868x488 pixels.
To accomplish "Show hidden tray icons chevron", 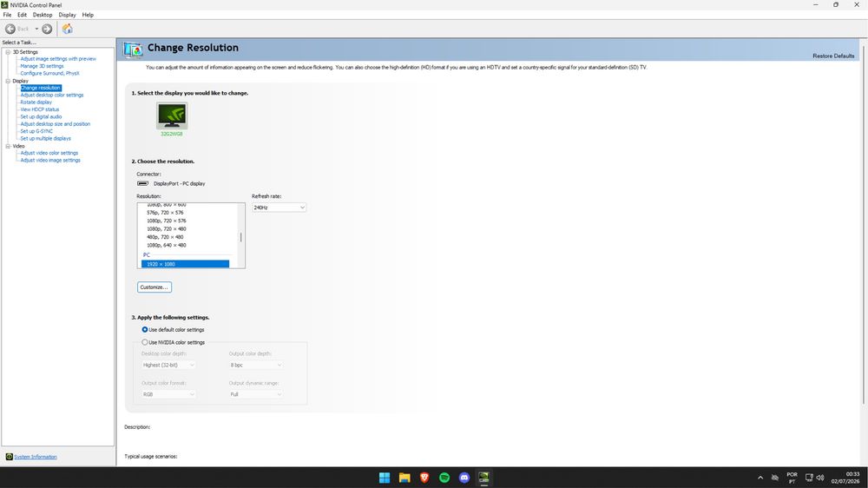I will click(x=760, y=478).
